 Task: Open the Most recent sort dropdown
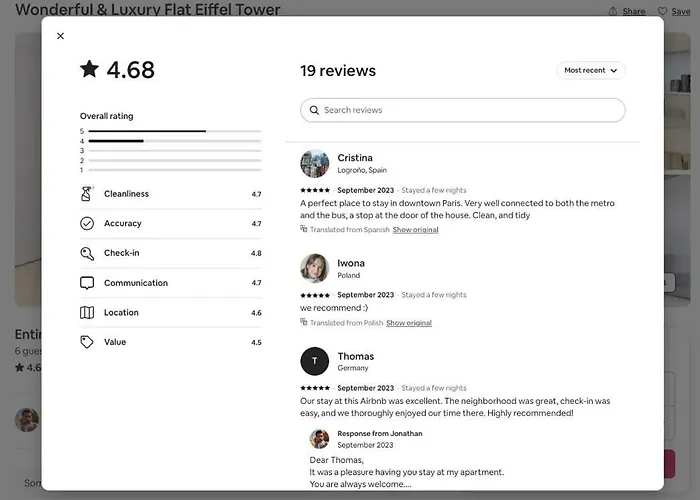coord(591,71)
